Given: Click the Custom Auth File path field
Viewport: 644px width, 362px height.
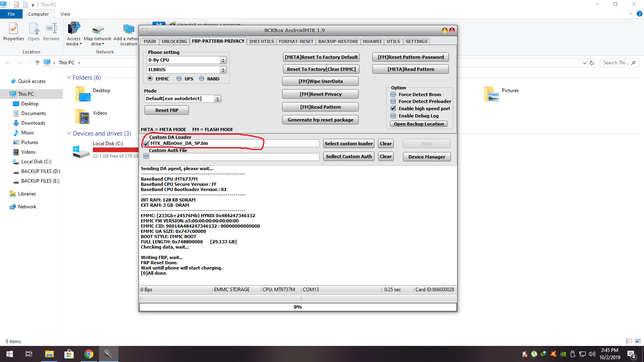Looking at the screenshot, I should tap(234, 156).
